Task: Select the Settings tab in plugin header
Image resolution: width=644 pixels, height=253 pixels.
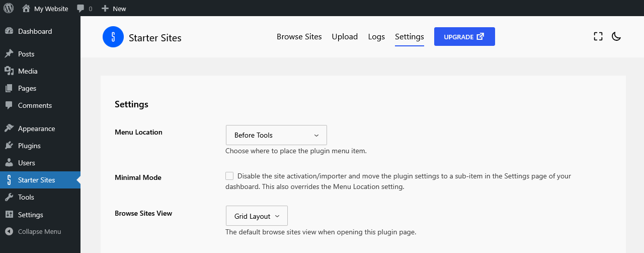Action: point(410,37)
